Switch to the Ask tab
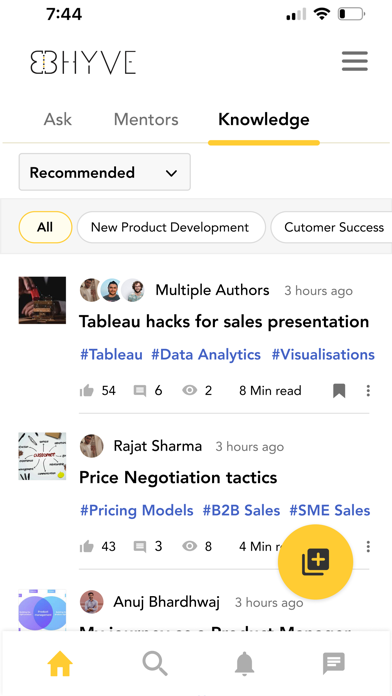Image resolution: width=392 pixels, height=696 pixels. (x=58, y=119)
